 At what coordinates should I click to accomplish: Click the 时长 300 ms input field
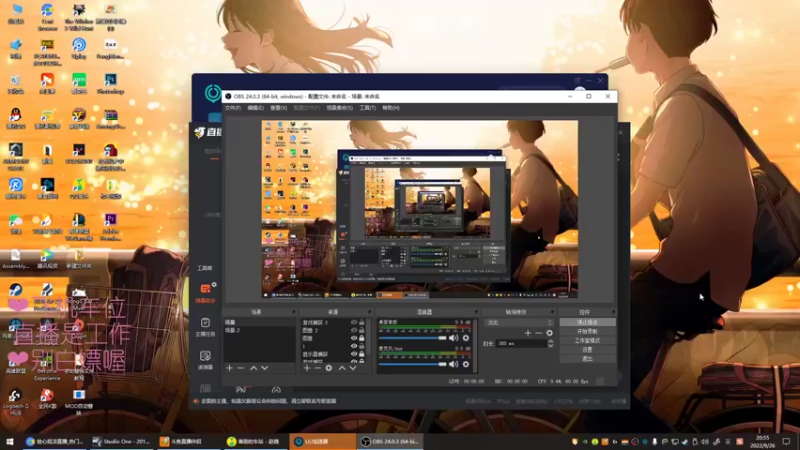tap(521, 344)
